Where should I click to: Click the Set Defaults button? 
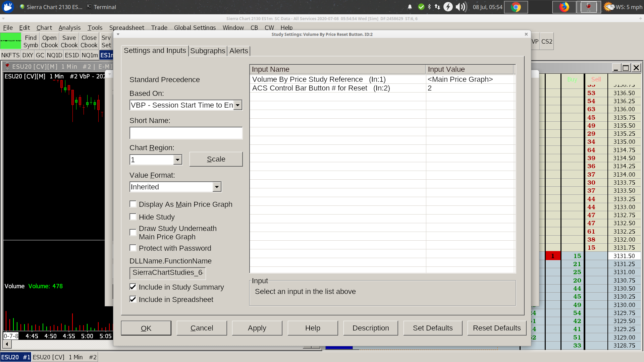tap(432, 328)
